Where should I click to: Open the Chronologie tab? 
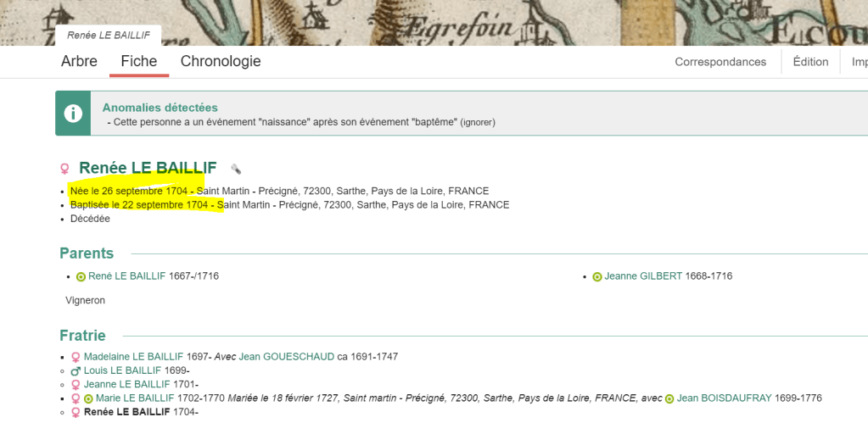tap(221, 62)
